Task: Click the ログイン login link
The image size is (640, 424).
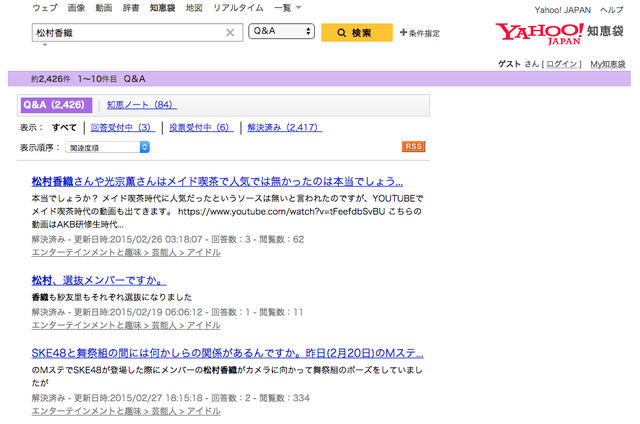Action: pyautogui.click(x=562, y=64)
